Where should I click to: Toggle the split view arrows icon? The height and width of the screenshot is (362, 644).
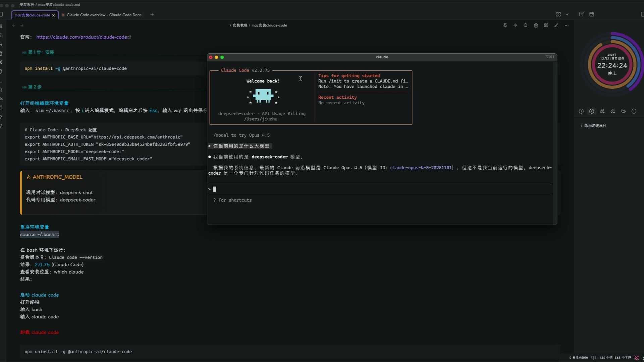tap(516, 25)
